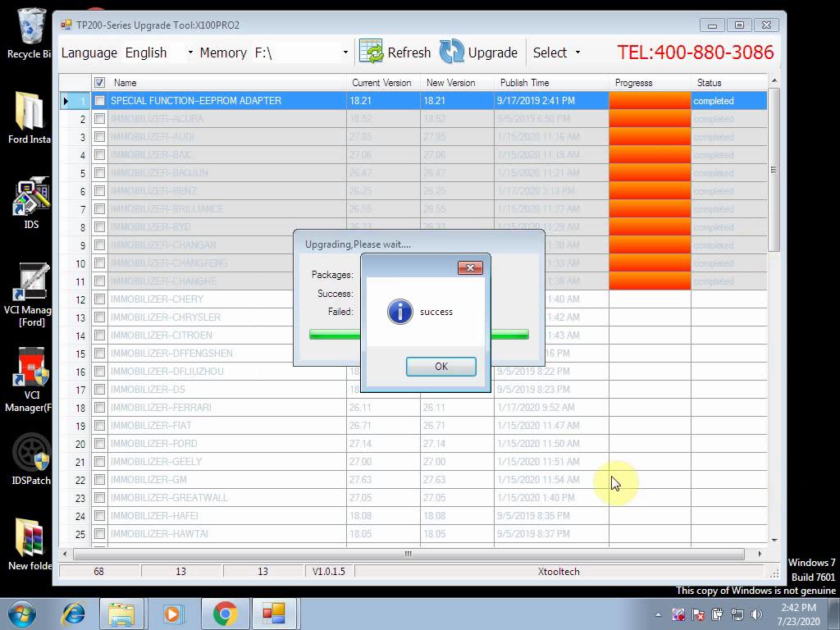
Task: Click the Action Center flag tray icon
Action: click(x=698, y=614)
